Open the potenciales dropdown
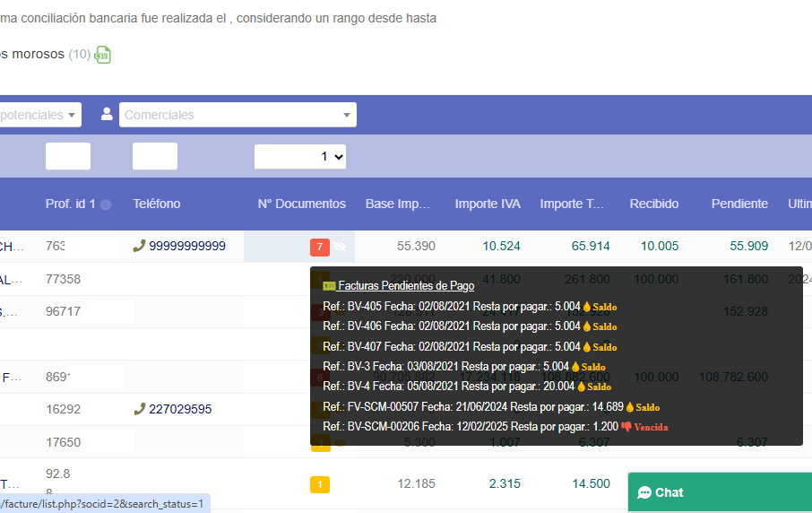The height and width of the screenshot is (513, 812). (40, 115)
